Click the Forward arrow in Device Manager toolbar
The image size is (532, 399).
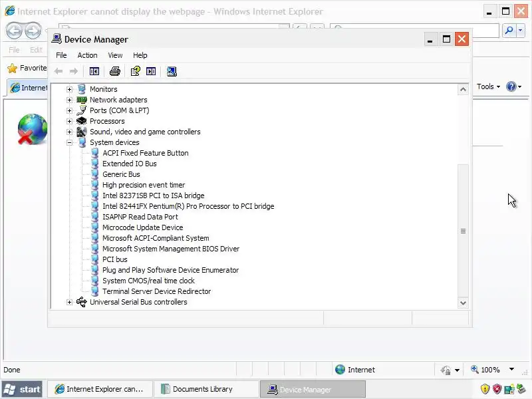73,71
